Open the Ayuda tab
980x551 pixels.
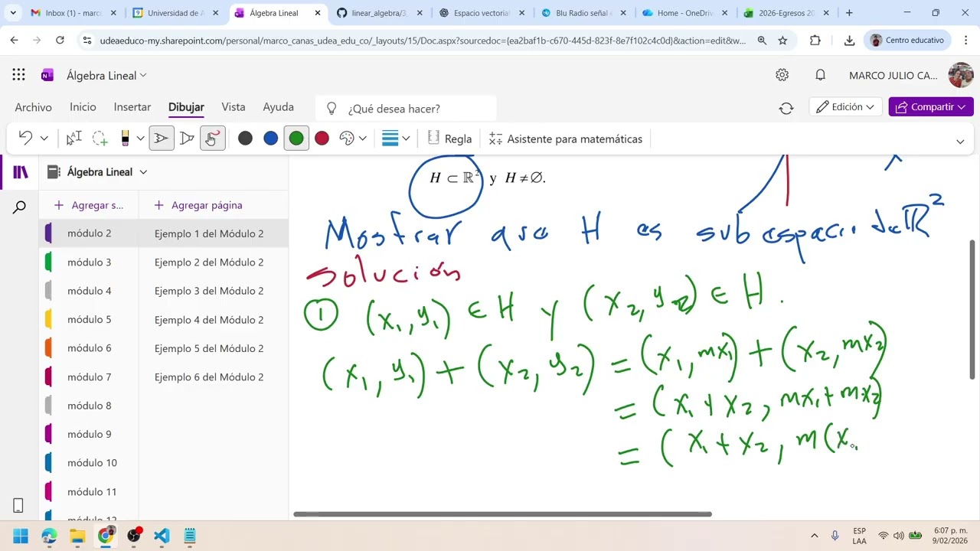pyautogui.click(x=278, y=107)
